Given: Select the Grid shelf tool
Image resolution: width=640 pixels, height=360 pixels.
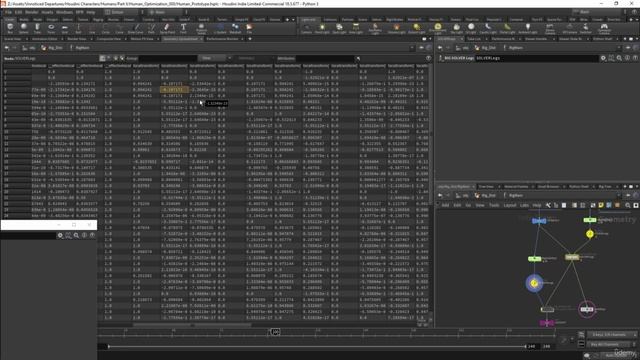Looking at the screenshot, I should click(64, 28).
